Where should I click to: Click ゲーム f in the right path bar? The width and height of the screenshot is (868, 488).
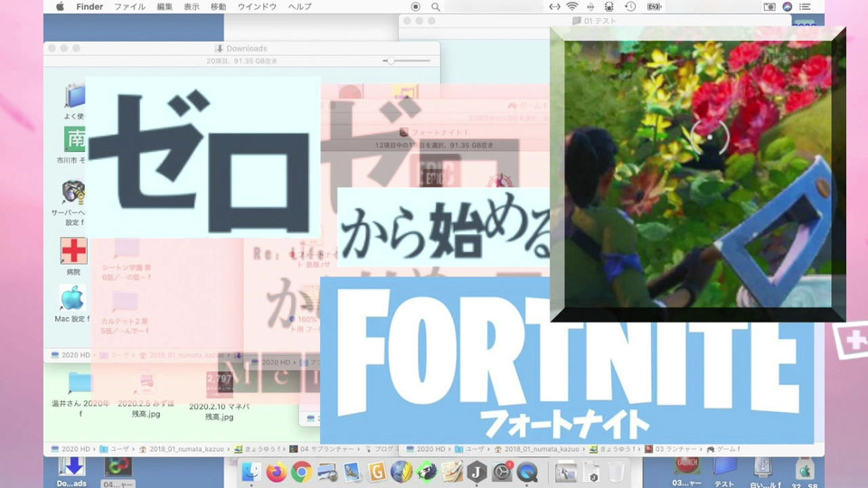(x=723, y=449)
